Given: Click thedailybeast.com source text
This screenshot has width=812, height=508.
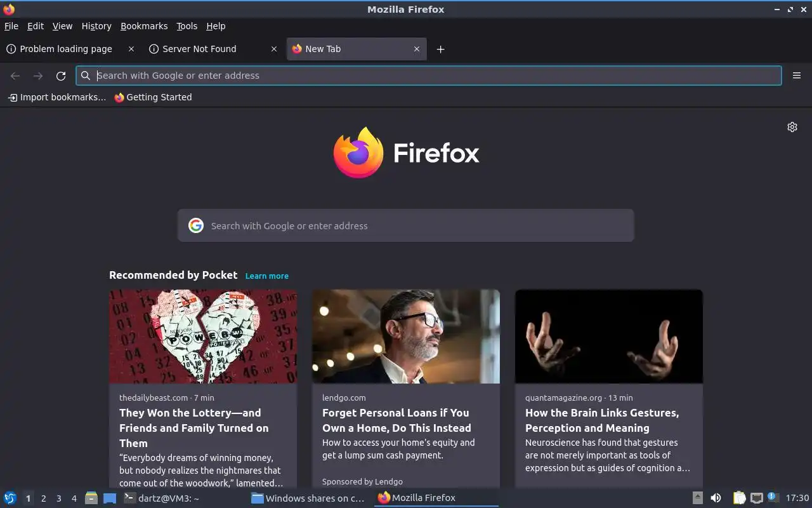Looking at the screenshot, I should [x=154, y=398].
